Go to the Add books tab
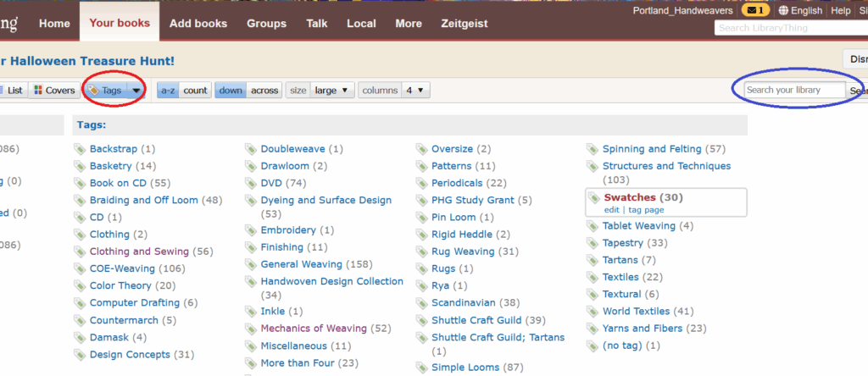 198,23
